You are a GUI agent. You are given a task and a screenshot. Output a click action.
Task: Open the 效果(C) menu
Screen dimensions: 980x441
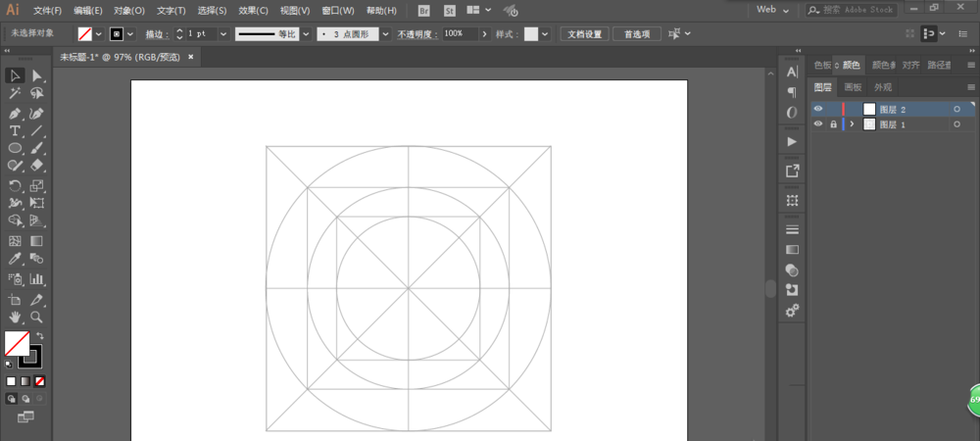coord(253,10)
